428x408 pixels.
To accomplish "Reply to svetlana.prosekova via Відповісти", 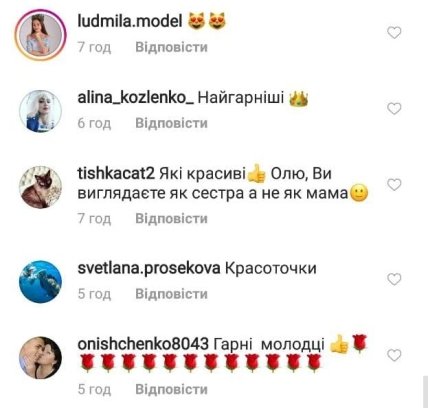I will point(171,294).
